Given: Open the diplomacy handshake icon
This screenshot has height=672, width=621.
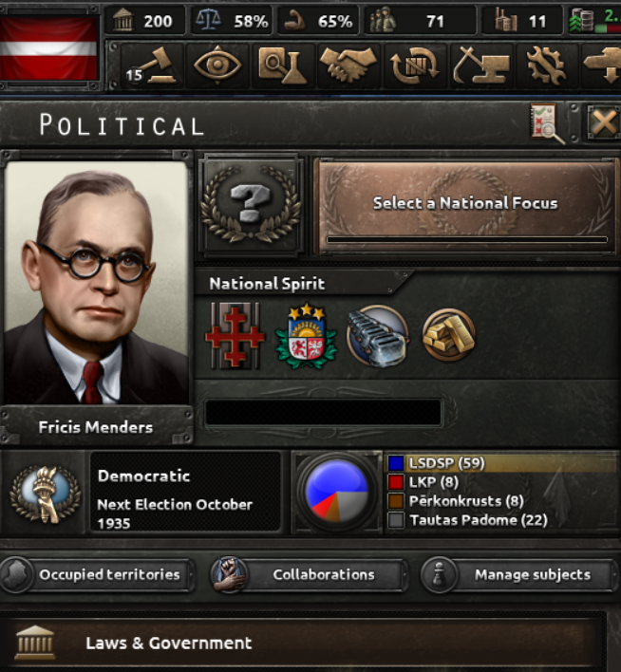Looking at the screenshot, I should (x=348, y=65).
